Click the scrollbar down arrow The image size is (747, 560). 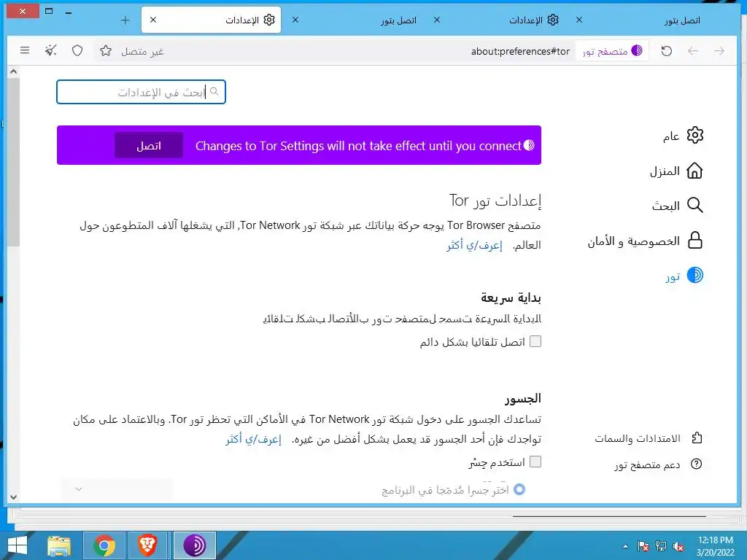click(13, 497)
